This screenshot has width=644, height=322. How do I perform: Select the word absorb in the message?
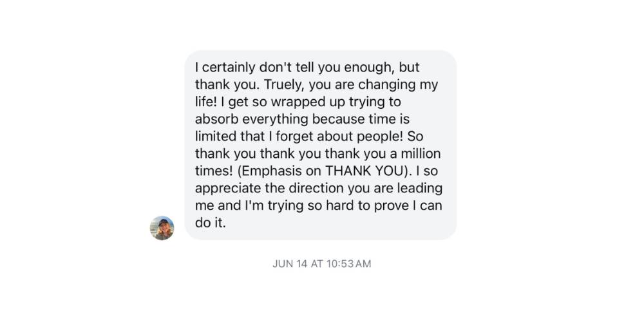[x=216, y=120]
